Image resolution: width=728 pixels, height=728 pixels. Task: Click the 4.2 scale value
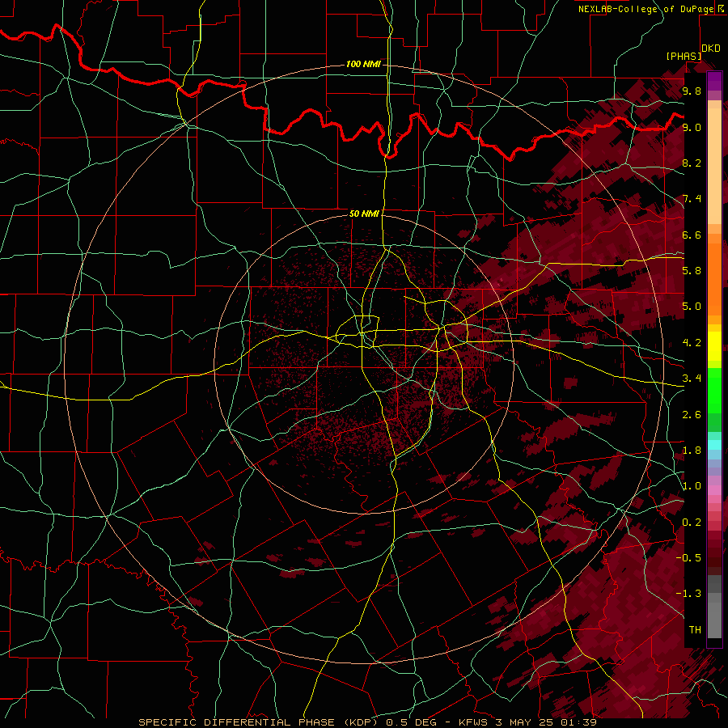[692, 343]
